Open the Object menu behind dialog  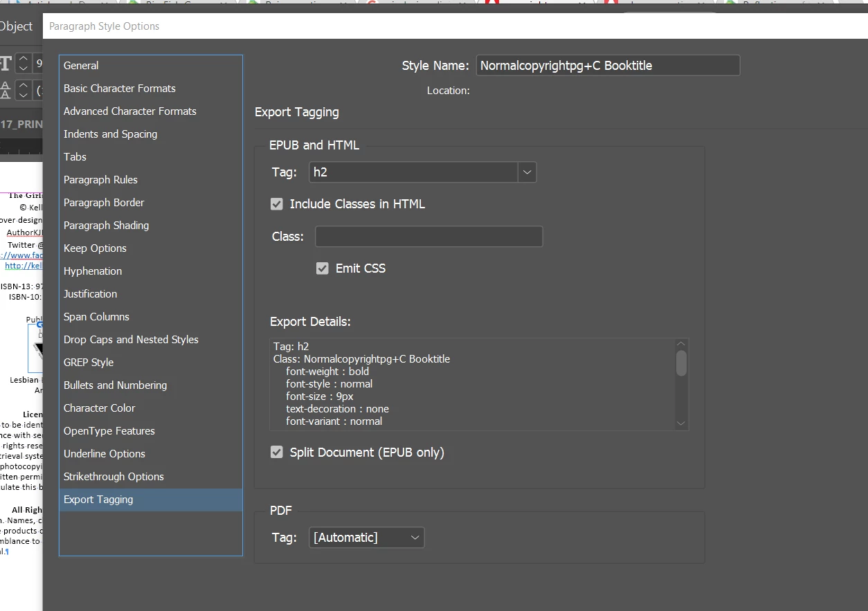[16, 26]
